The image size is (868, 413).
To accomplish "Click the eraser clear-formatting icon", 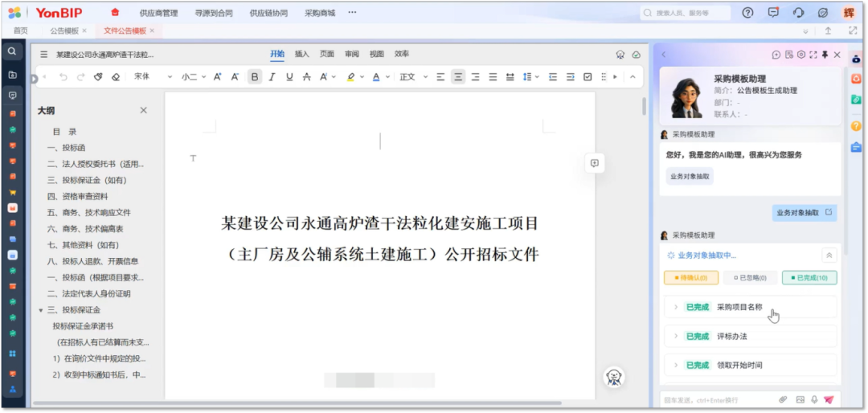I will tap(116, 77).
